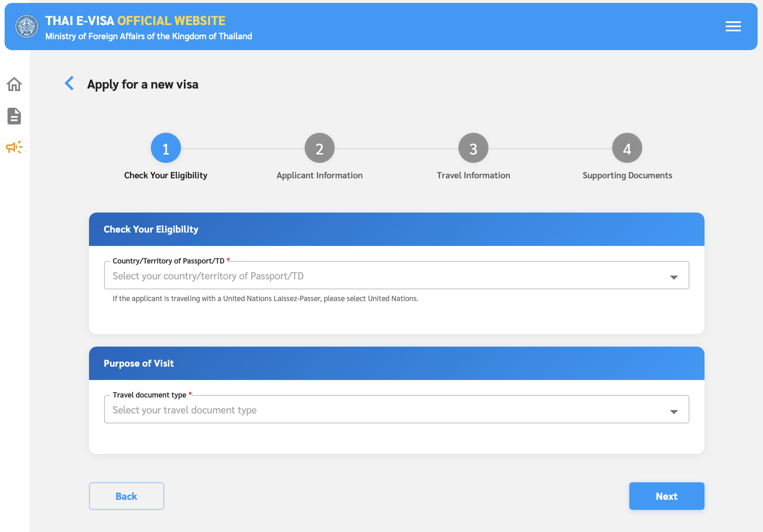Click the Apply for a new visa heading
The image size is (763, 532).
tap(143, 84)
